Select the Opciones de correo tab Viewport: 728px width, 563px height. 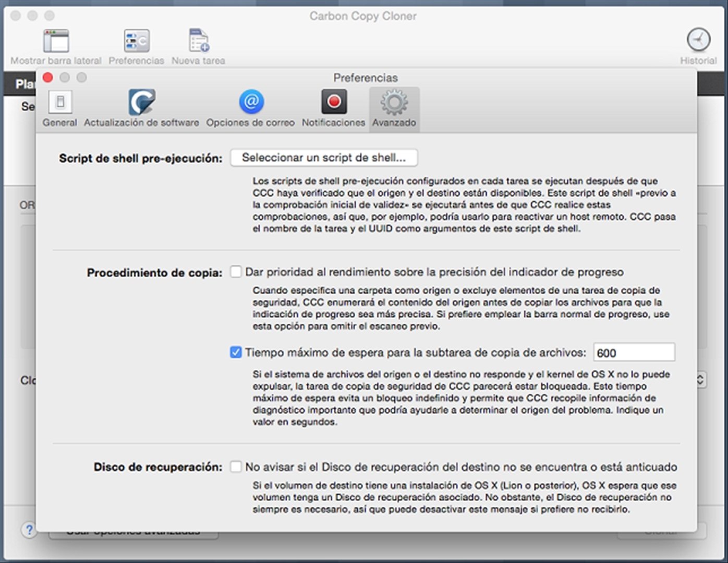coord(250,108)
